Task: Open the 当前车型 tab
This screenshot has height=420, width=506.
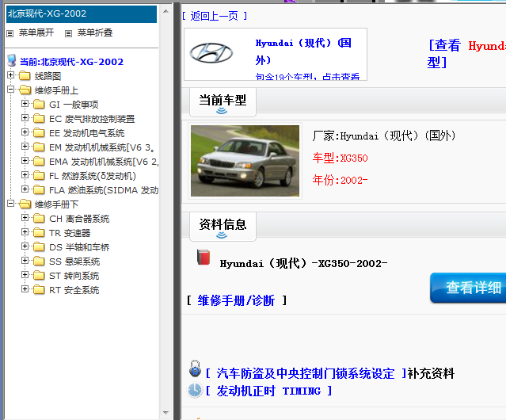Action: tap(223, 102)
